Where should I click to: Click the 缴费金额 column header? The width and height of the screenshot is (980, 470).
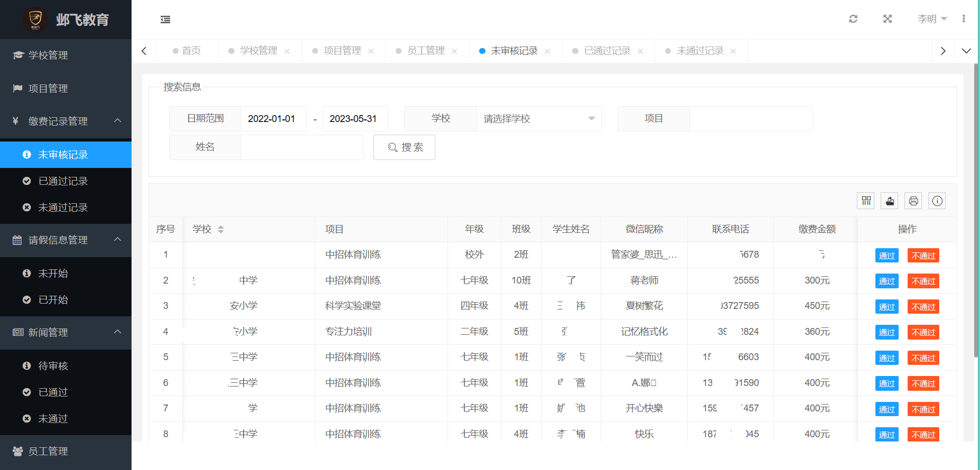[x=817, y=229]
